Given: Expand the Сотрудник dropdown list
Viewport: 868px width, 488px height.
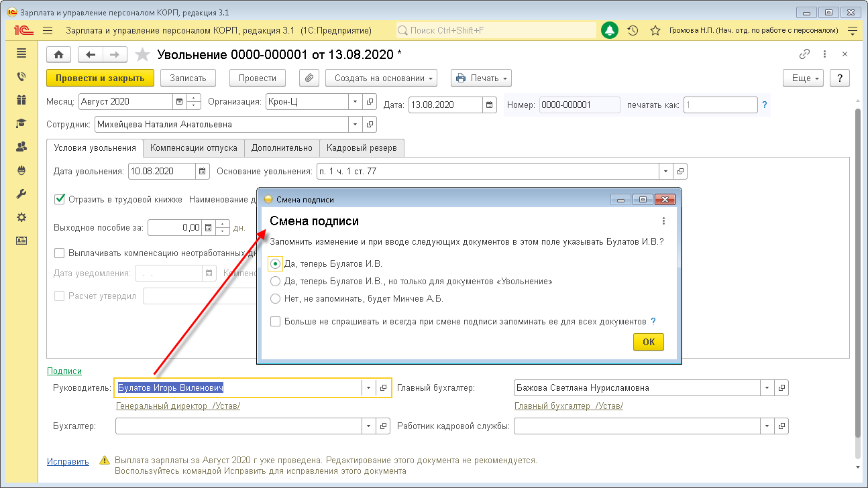Looking at the screenshot, I should coord(356,124).
